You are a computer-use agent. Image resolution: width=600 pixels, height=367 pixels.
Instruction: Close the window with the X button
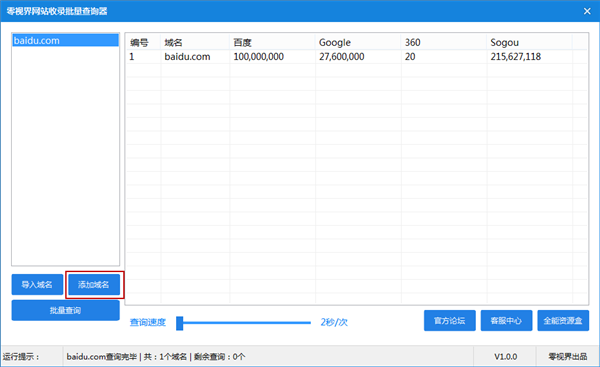point(587,11)
